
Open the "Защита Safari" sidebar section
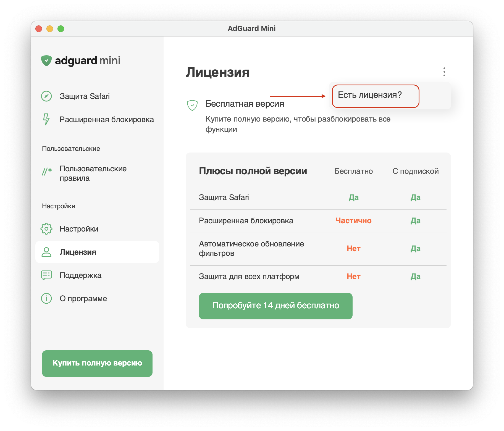coord(85,96)
